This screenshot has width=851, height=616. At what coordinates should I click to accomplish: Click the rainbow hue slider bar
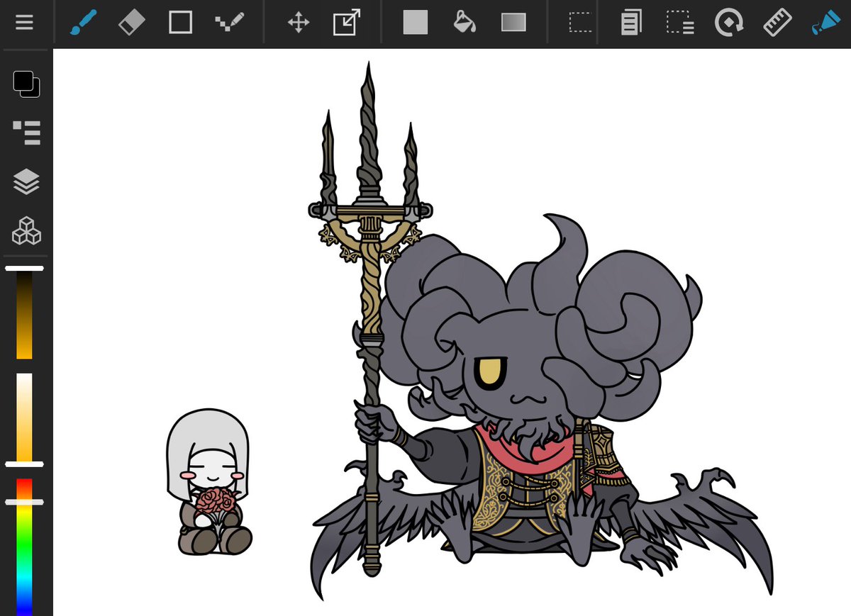coord(25,547)
